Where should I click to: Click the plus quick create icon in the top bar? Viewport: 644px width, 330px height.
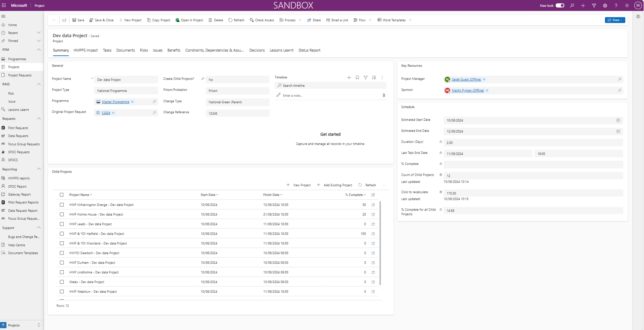tap(583, 6)
